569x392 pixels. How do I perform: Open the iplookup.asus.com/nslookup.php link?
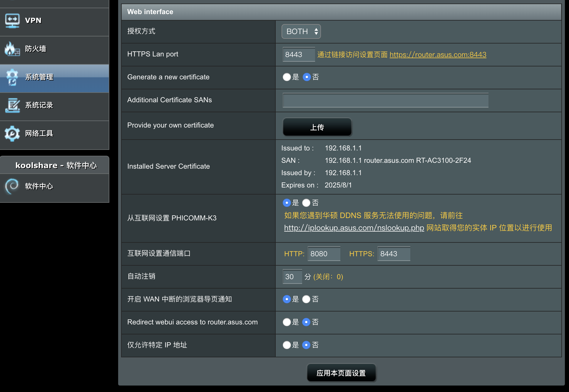point(354,228)
